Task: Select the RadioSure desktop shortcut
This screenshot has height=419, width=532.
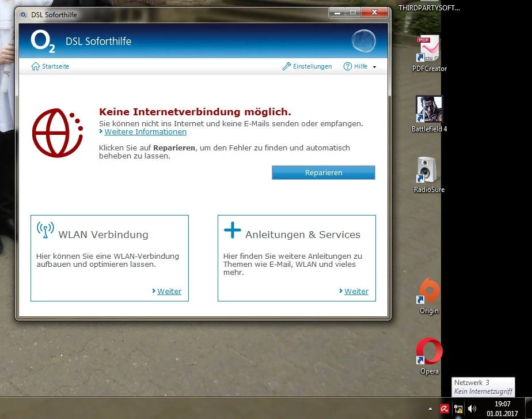Action: [x=429, y=175]
